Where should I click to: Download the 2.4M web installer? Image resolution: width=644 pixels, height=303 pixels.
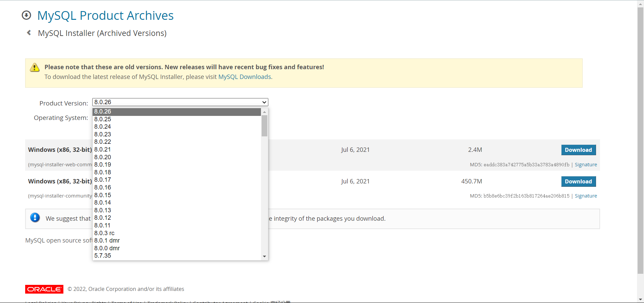tap(579, 150)
